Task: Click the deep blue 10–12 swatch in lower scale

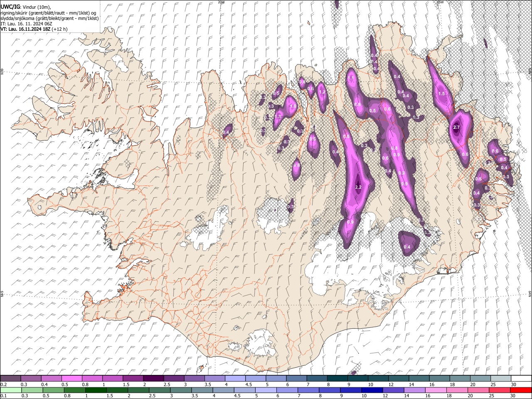Action: 372,390
